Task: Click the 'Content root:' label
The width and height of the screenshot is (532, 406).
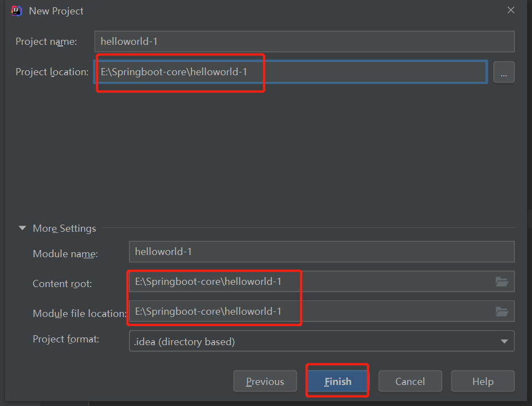Action: click(62, 283)
